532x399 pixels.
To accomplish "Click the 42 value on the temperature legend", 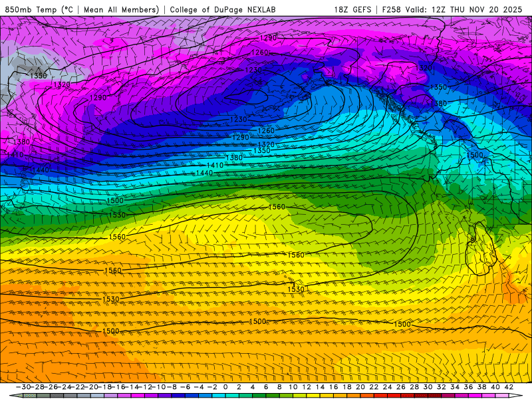I will click(x=509, y=387).
